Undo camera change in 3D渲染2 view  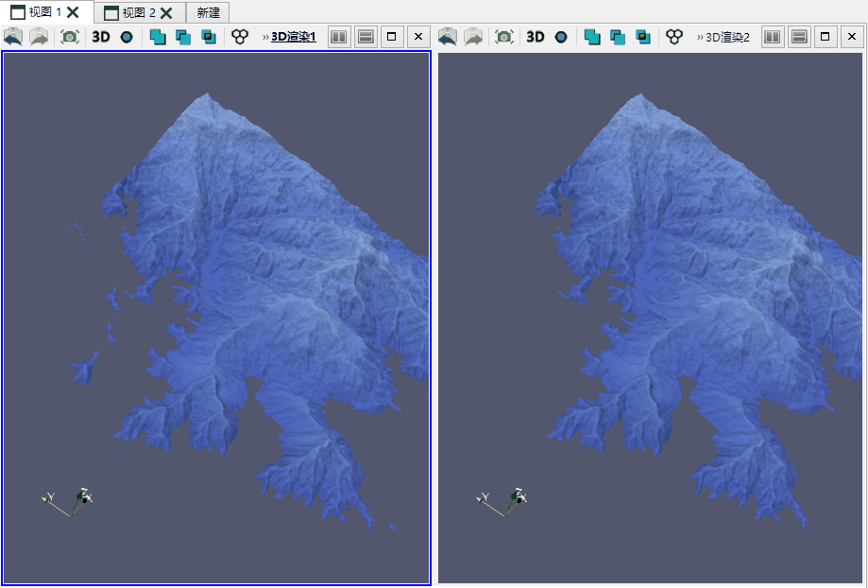pyautogui.click(x=448, y=37)
